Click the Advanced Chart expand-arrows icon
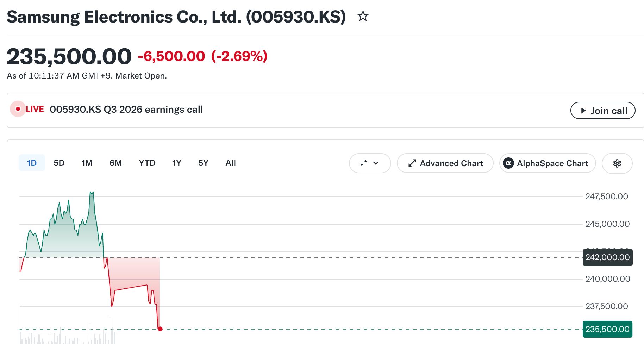This screenshot has width=644, height=344. click(412, 163)
